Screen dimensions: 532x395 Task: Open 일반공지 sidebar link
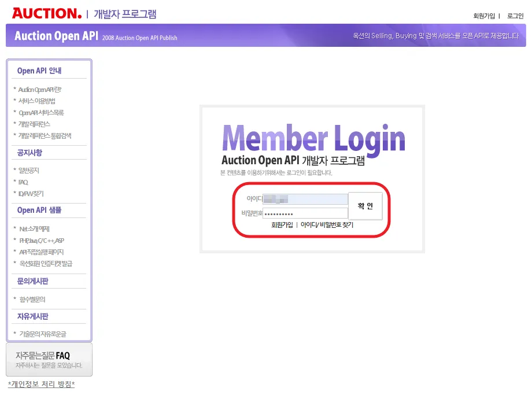coord(29,171)
